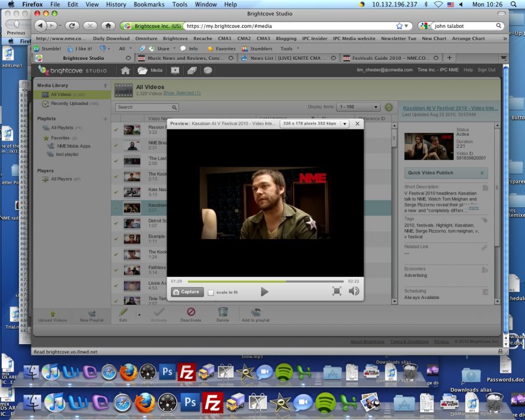This screenshot has height=420, width=525.
Task: Open the Tools menu in menu bar
Action: pyautogui.click(x=180, y=5)
